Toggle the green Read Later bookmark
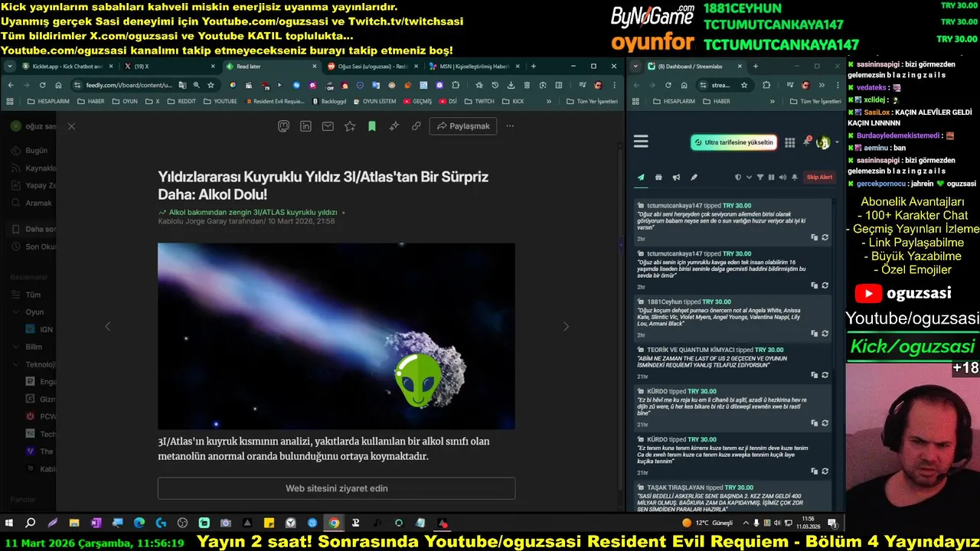 [372, 126]
